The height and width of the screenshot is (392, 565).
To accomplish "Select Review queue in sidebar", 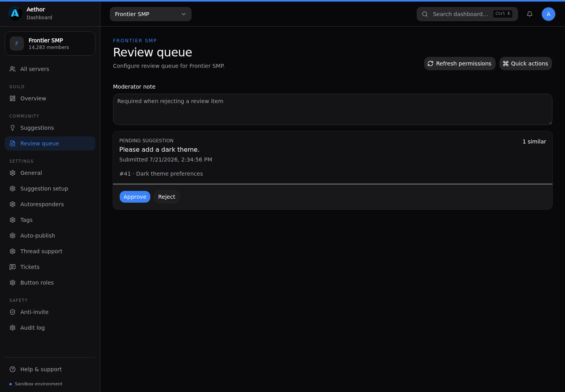I will click(50, 143).
